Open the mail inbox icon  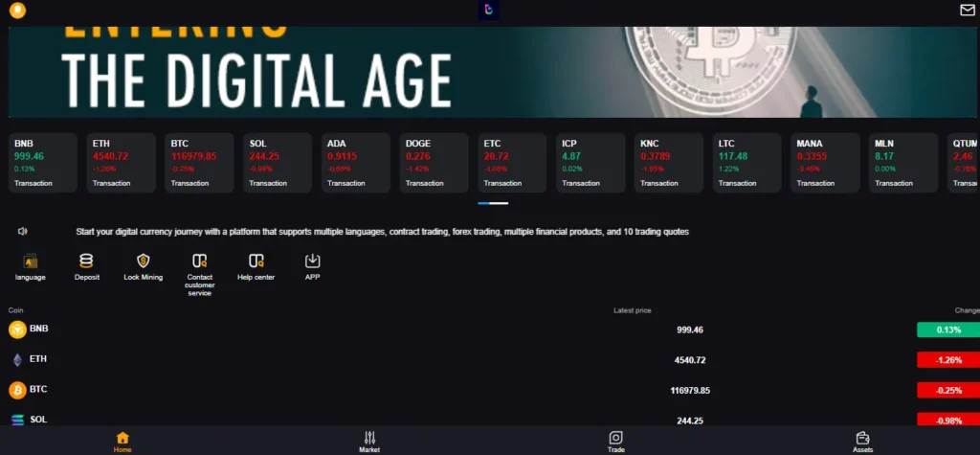point(967,10)
